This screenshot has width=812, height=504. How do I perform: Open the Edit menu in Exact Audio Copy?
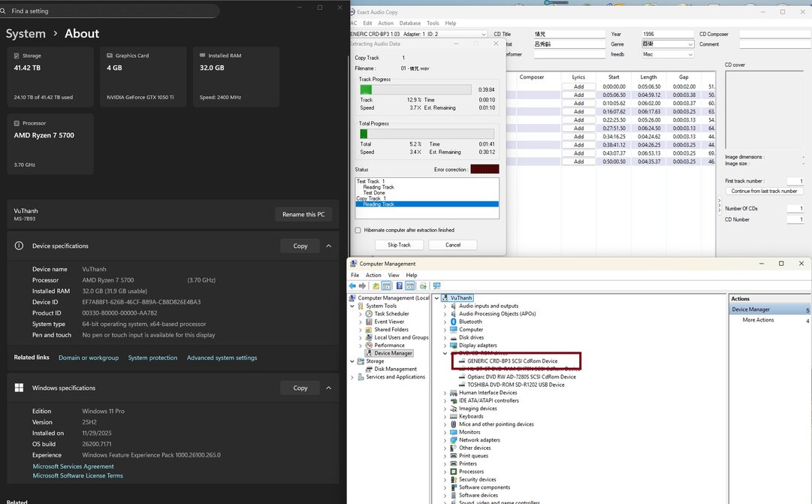click(x=367, y=23)
